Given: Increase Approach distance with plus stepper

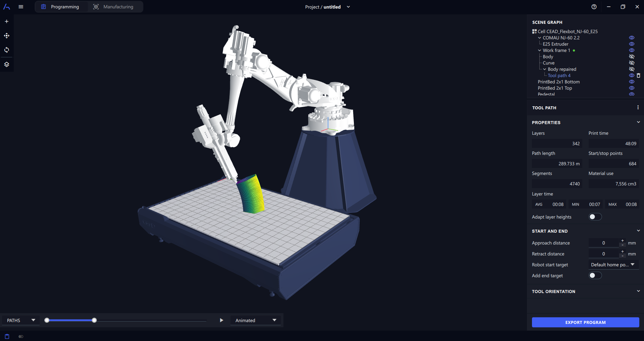Looking at the screenshot, I should tap(623, 241).
